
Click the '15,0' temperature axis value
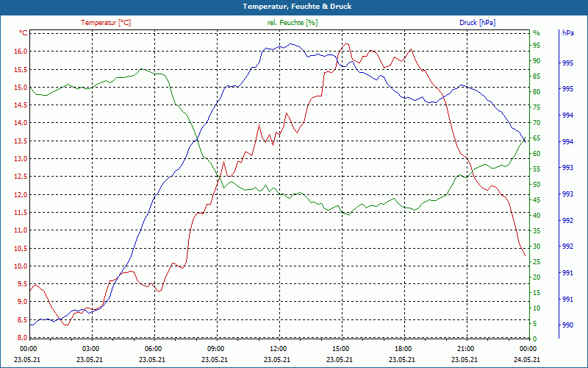pos(21,88)
